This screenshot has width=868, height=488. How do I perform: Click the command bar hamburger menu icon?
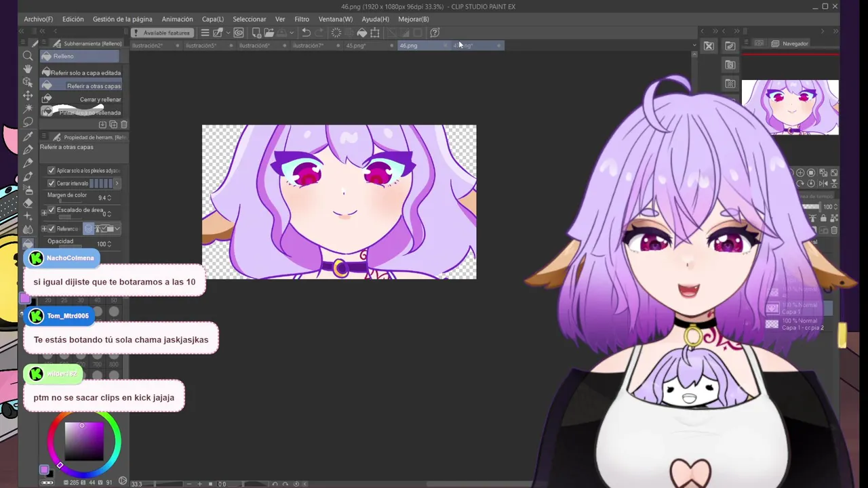click(x=205, y=33)
